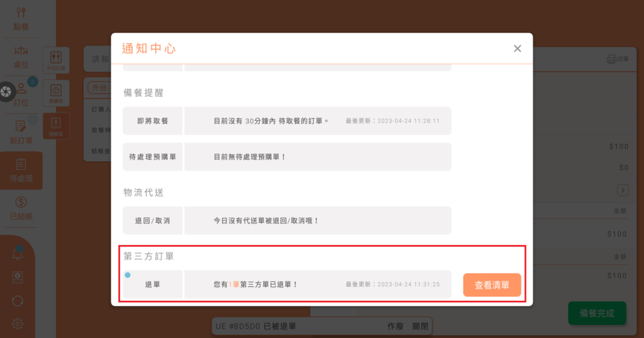Click the 查看清單 button
This screenshot has height=338, width=644.
click(492, 284)
